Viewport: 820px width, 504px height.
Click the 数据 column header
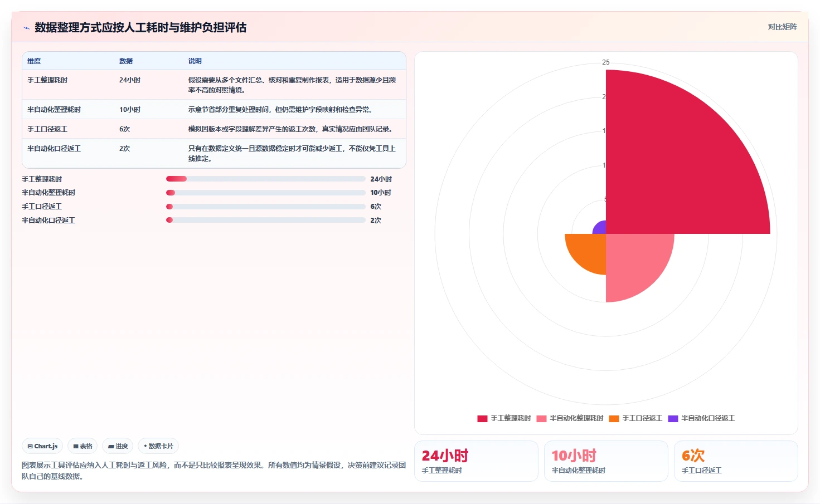coord(126,61)
